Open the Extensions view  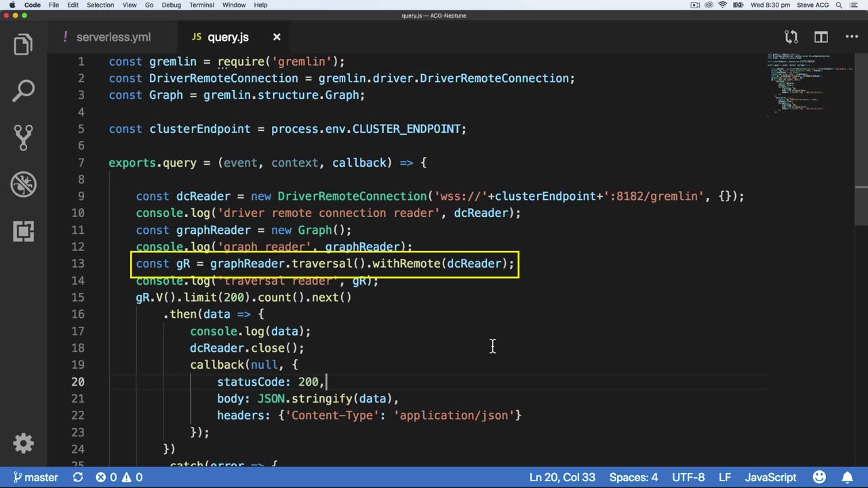[23, 231]
